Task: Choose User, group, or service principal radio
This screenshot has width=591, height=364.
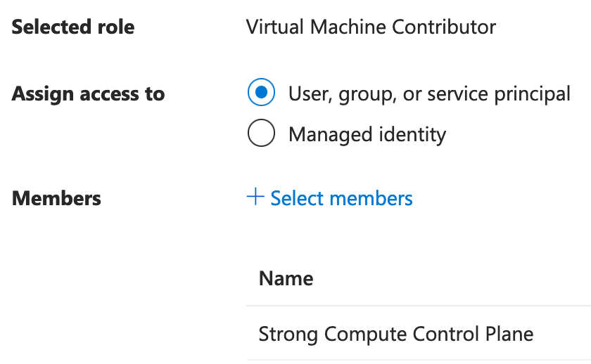Action: click(x=261, y=93)
